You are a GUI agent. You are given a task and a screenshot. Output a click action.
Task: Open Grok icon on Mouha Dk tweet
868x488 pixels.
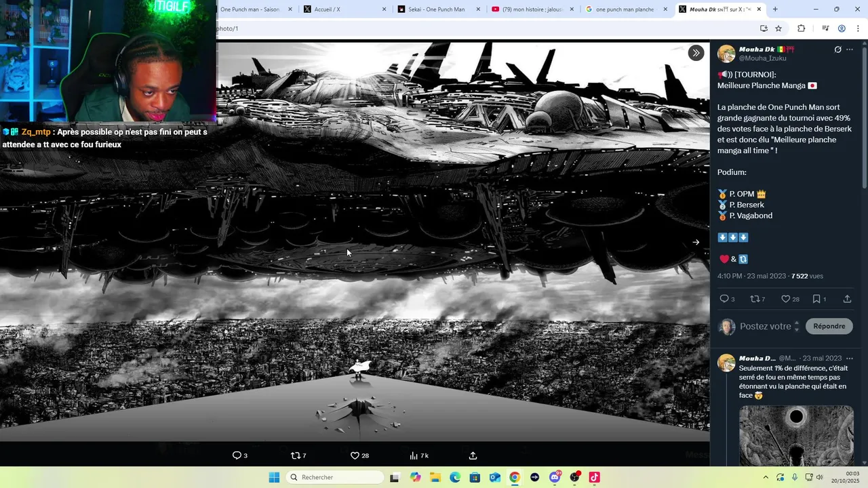click(837, 49)
